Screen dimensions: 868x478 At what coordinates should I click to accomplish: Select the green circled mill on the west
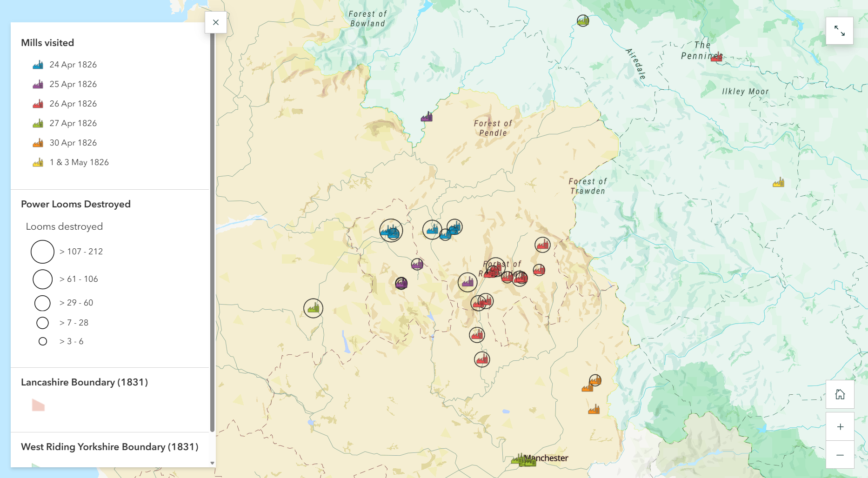tap(314, 308)
